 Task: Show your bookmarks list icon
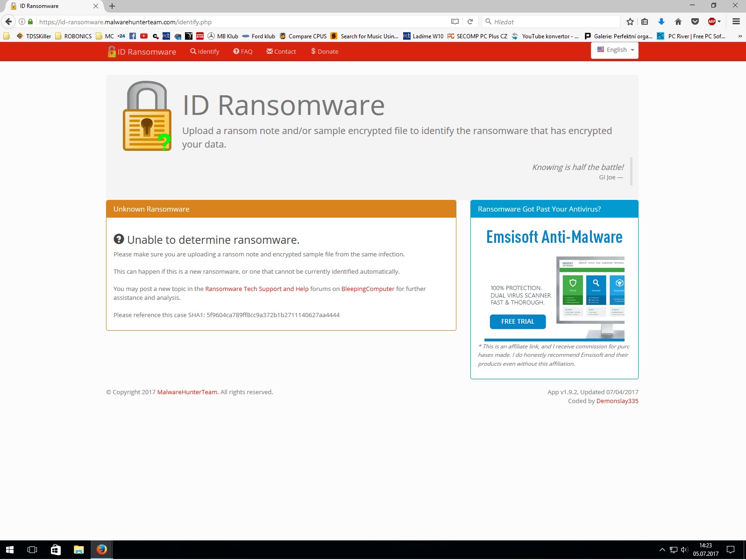(x=645, y=21)
